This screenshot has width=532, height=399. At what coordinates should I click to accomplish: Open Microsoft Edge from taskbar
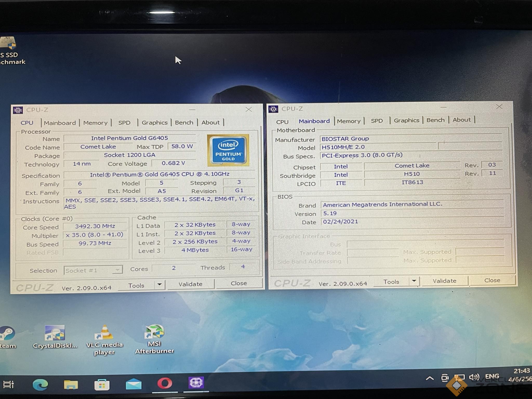point(40,384)
